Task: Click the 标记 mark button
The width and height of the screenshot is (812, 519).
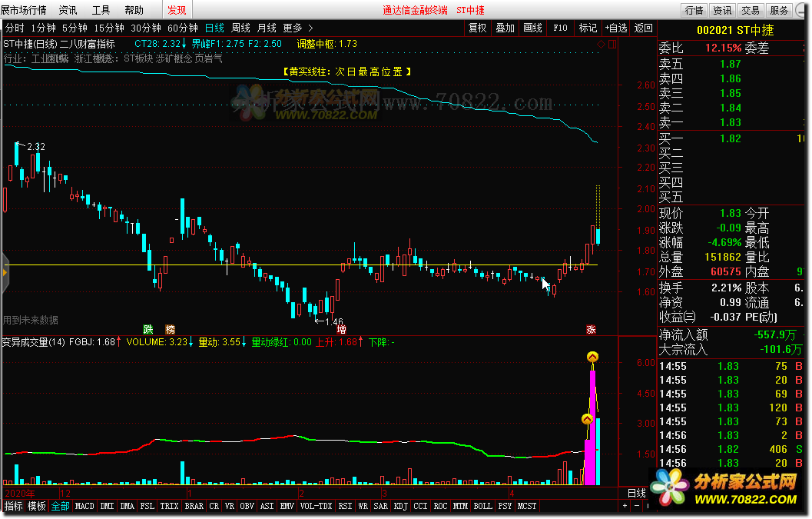Action: [588, 28]
